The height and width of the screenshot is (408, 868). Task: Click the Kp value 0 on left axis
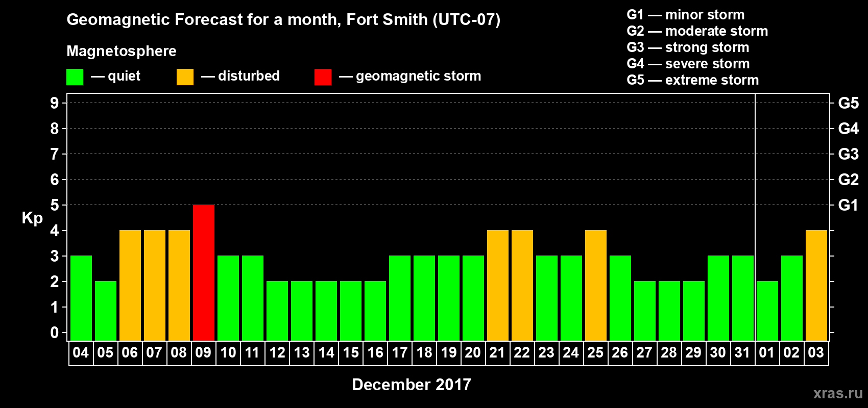point(55,333)
